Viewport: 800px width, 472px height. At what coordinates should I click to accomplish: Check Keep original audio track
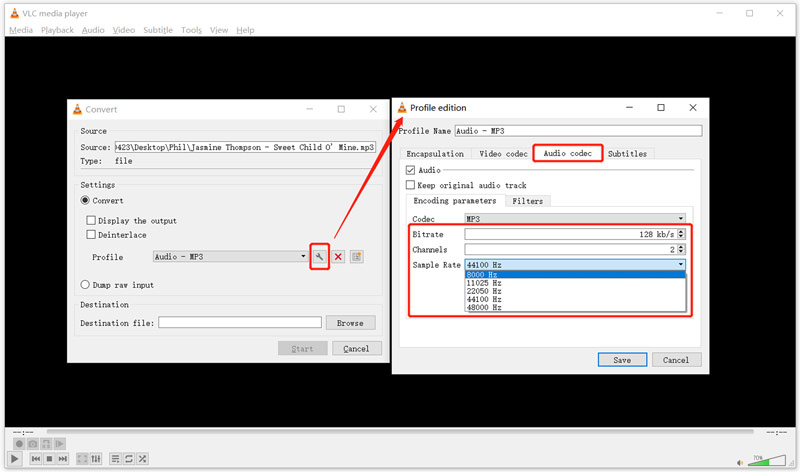[x=410, y=185]
